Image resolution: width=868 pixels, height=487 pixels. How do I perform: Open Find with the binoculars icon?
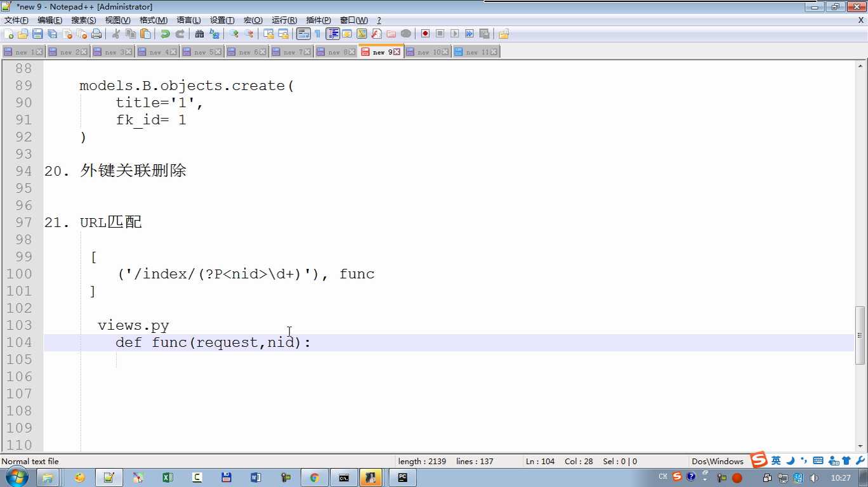pyautogui.click(x=199, y=34)
